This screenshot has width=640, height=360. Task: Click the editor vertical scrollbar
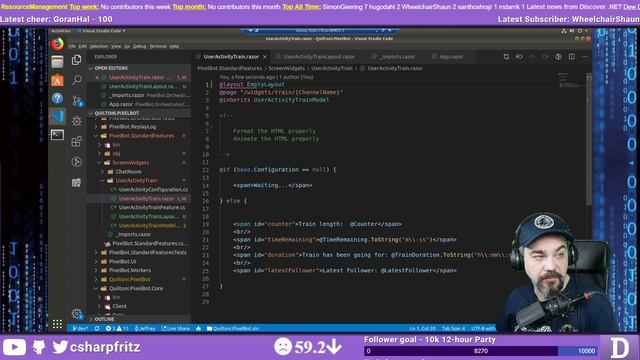pos(589,139)
